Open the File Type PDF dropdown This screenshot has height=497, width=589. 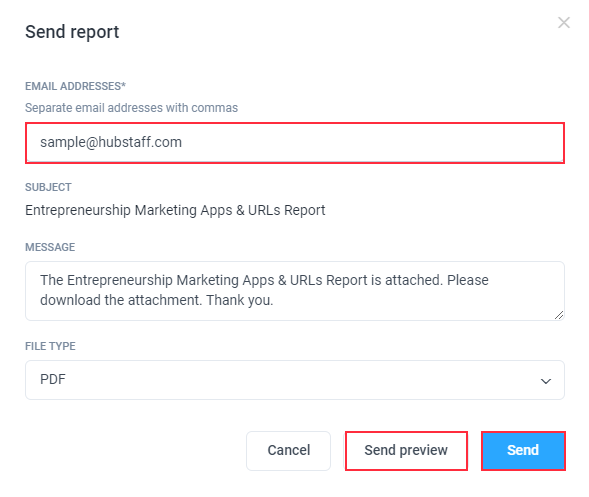(295, 380)
